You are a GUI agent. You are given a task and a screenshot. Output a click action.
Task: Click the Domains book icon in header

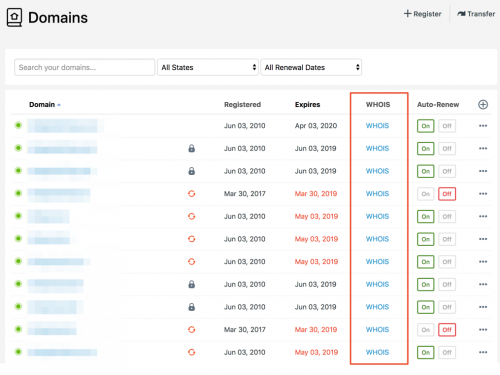(14, 17)
